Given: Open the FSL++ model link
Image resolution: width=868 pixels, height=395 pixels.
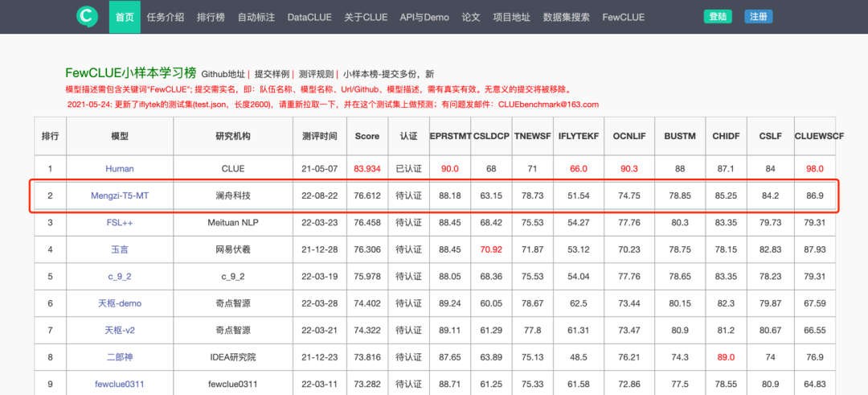Looking at the screenshot, I should tap(120, 222).
